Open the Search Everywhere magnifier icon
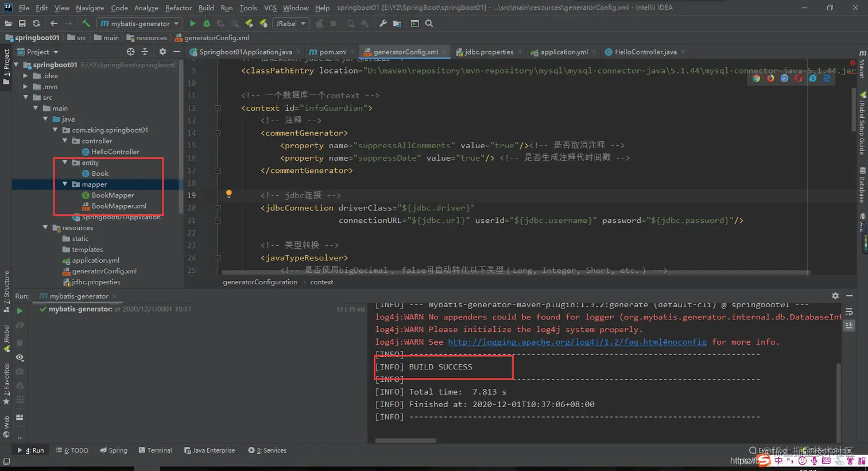This screenshot has height=471, width=868. pos(429,24)
